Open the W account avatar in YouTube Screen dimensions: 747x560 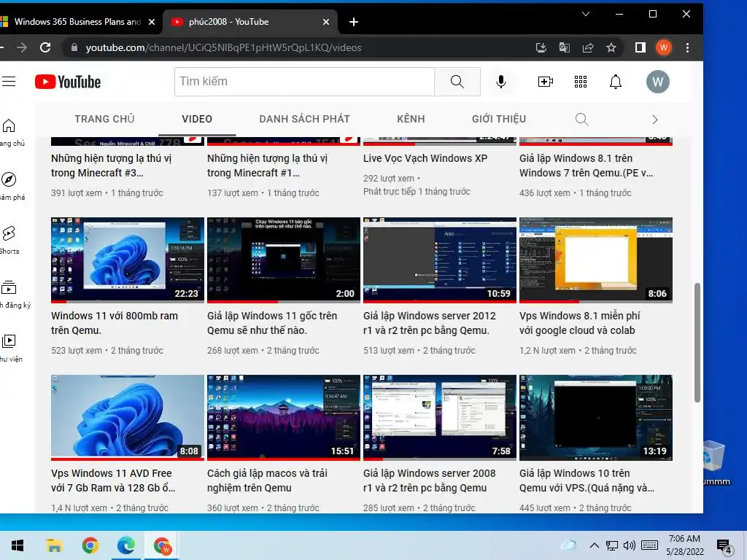tap(657, 82)
